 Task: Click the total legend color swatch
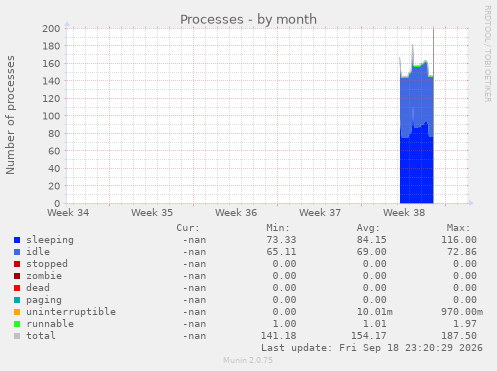[x=17, y=336]
